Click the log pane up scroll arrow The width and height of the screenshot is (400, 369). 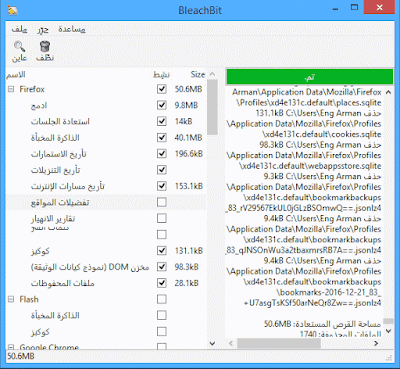tap(388, 92)
